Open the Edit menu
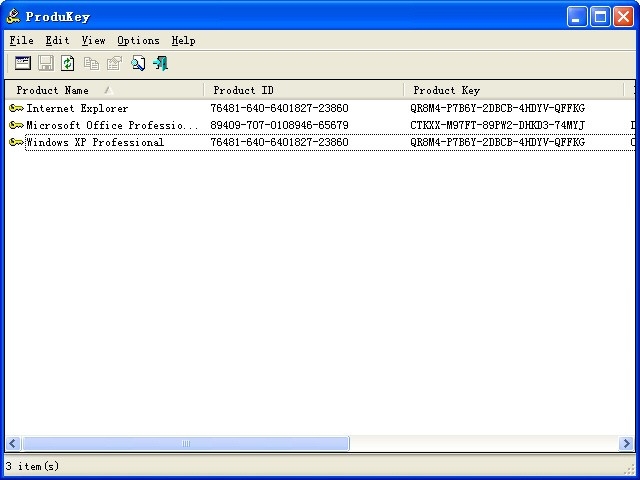This screenshot has height=480, width=640. (x=57, y=40)
